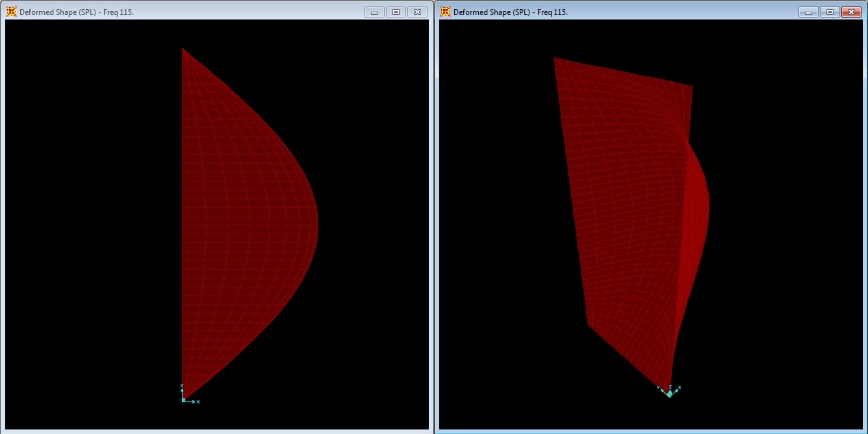Viewport: 868px width, 434px height.
Task: Click the top apex of left deformed shape
Action: point(183,49)
